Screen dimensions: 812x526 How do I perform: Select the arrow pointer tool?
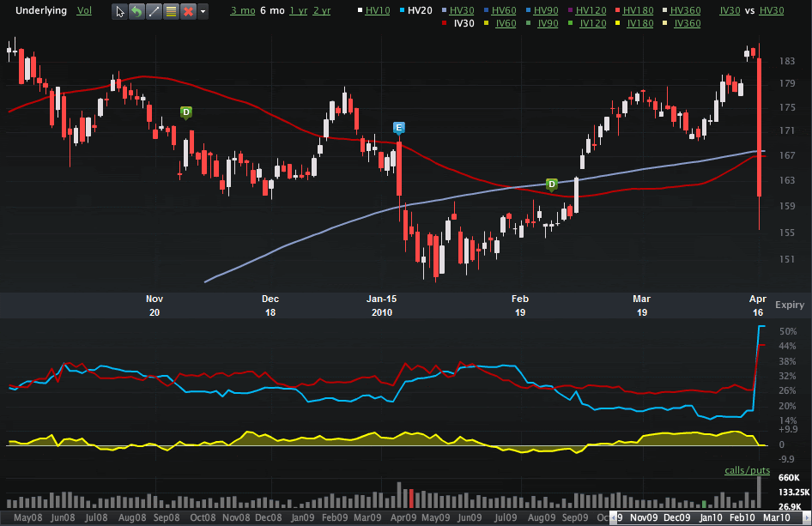coord(119,11)
